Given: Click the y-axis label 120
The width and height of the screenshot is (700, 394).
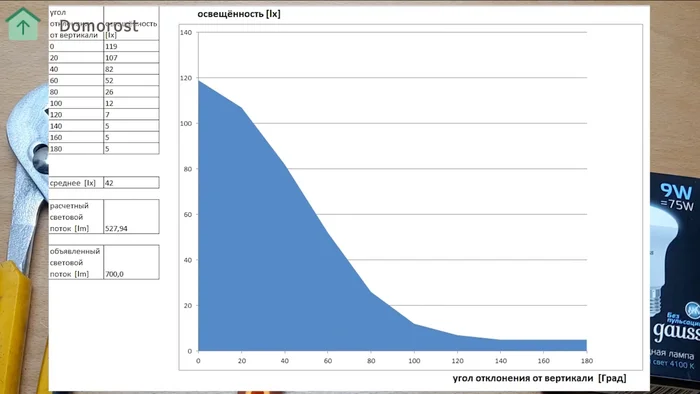Looking at the screenshot, I should 186,78.
